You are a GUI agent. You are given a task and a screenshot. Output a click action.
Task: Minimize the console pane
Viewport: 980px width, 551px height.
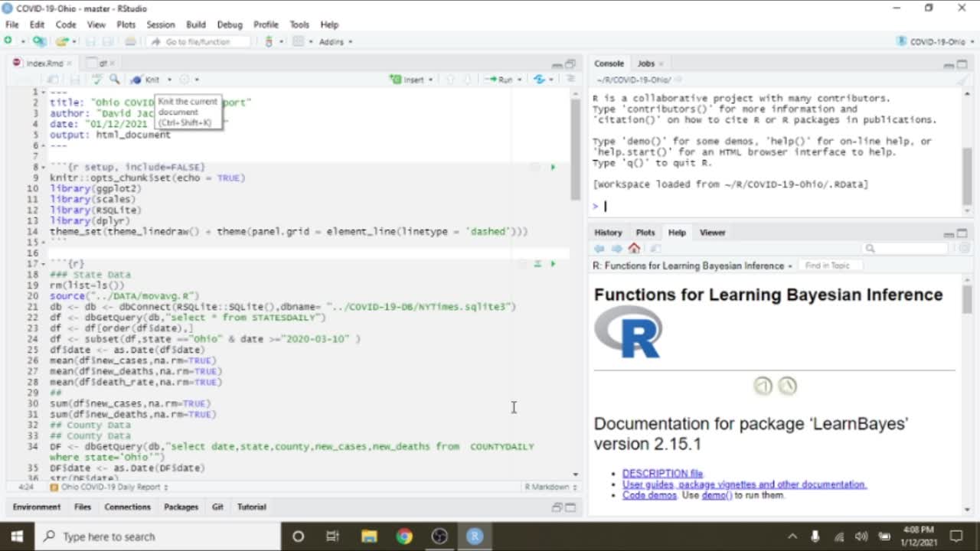pyautogui.click(x=949, y=64)
